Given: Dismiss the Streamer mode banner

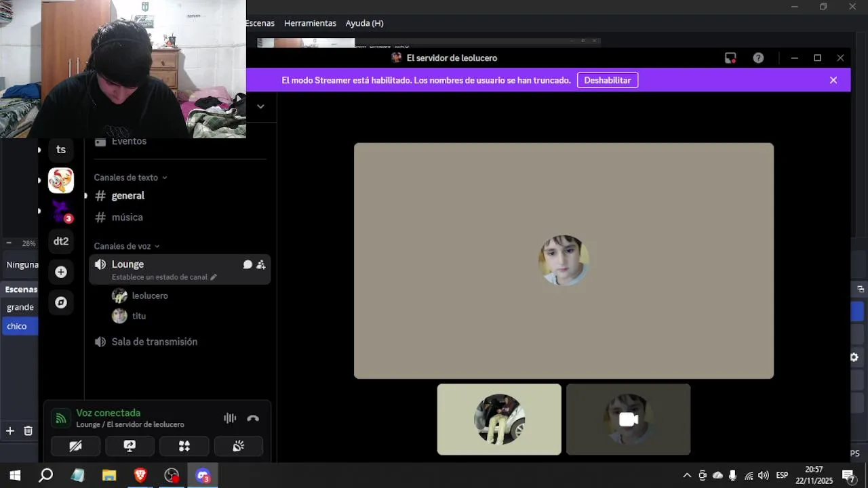Looking at the screenshot, I should tap(833, 80).
